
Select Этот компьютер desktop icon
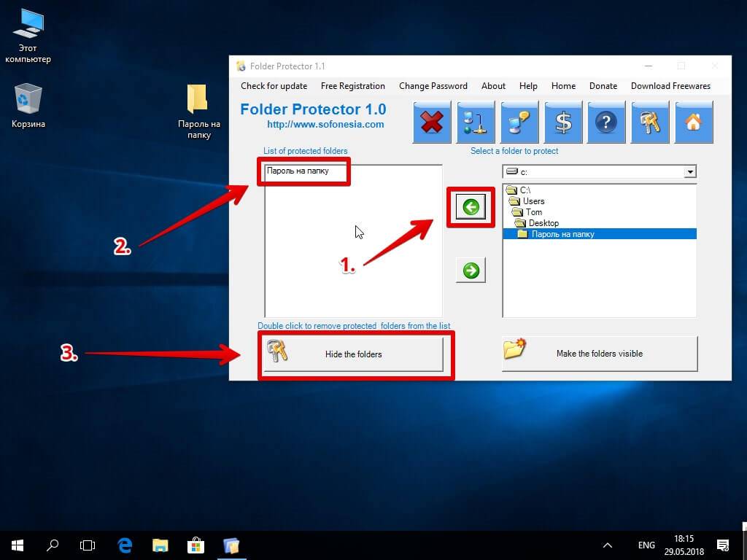(x=28, y=37)
